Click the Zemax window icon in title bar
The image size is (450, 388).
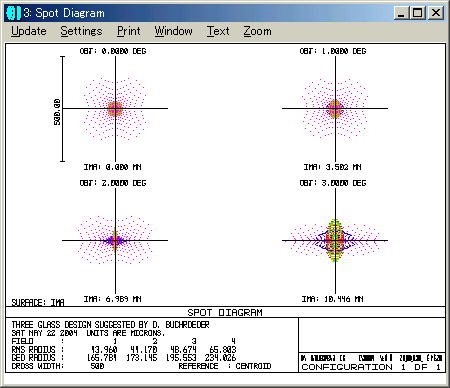(x=13, y=13)
